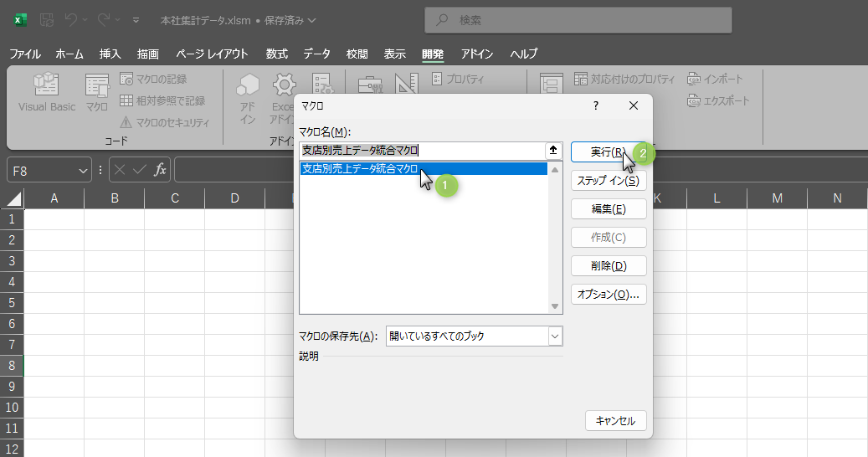Open the マクロ ribbon icon
Image resolution: width=868 pixels, height=457 pixels.
[x=97, y=85]
